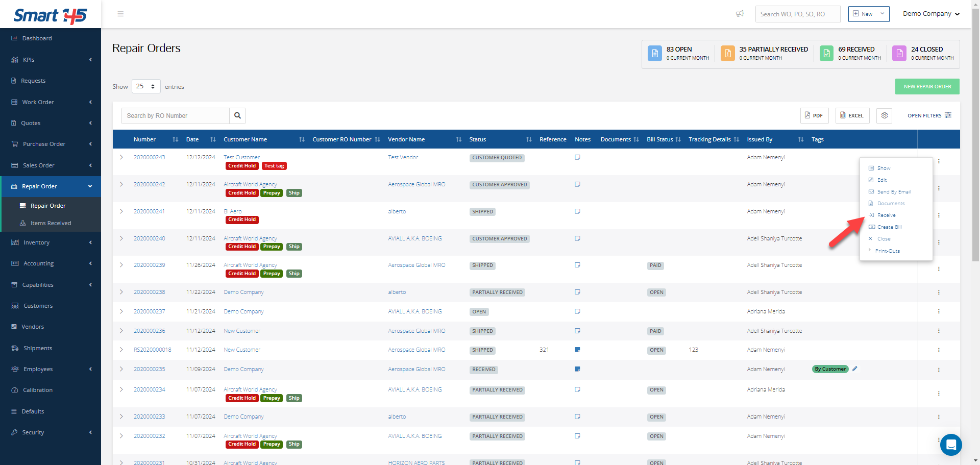Toggle the hamburger sidebar menu icon
980x465 pixels.
coord(120,14)
